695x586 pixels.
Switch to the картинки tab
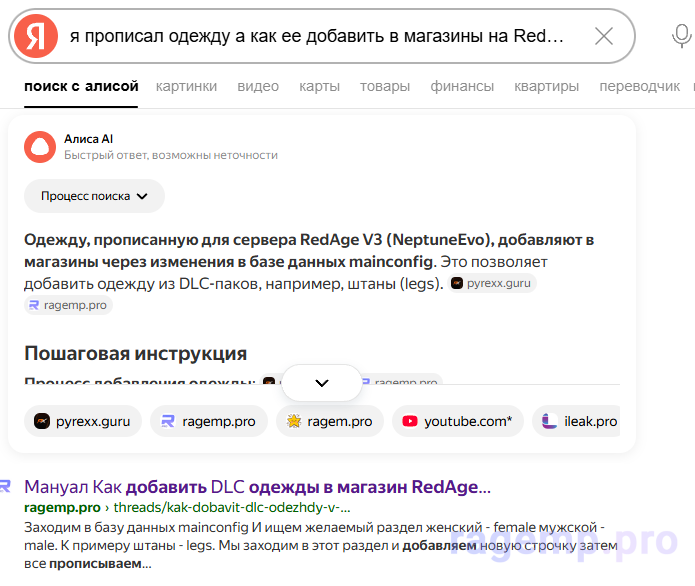[186, 87]
